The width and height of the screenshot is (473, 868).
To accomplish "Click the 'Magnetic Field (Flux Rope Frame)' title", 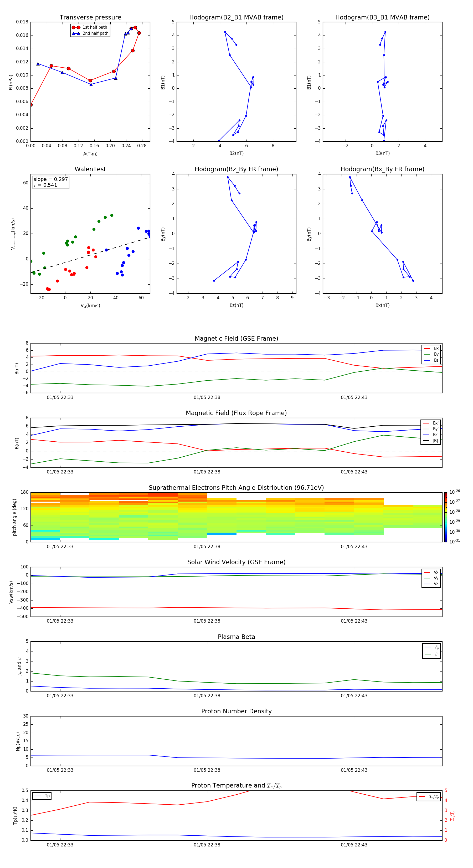I will point(236,413).
